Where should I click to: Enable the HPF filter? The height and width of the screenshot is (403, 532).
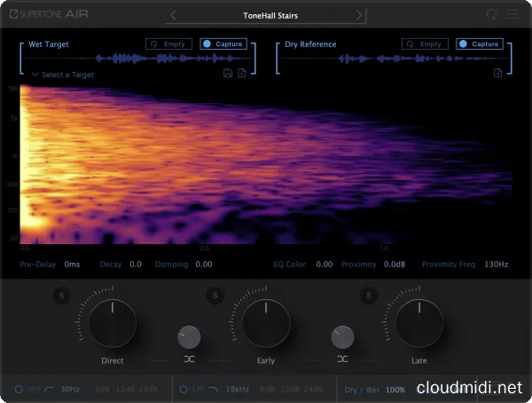coord(19,390)
